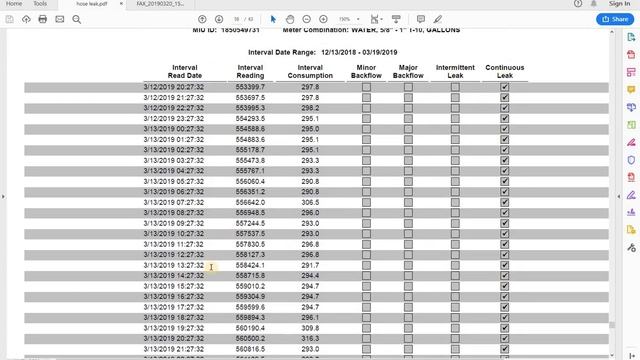Image resolution: width=640 pixels, height=360 pixels.
Task: Toggle Minor Backflow checkbox for 3/13/2019 10:27:32
Action: click(x=366, y=234)
